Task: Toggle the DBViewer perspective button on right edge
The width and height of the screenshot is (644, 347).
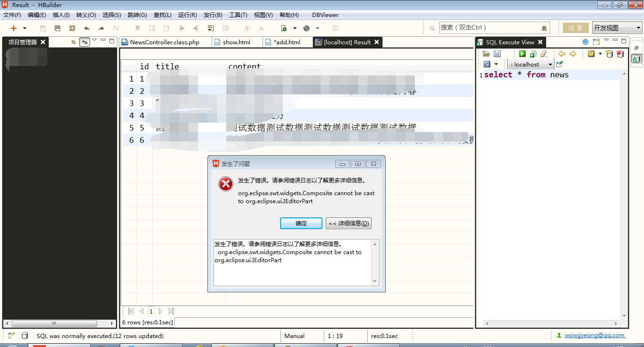Action: tap(636, 59)
